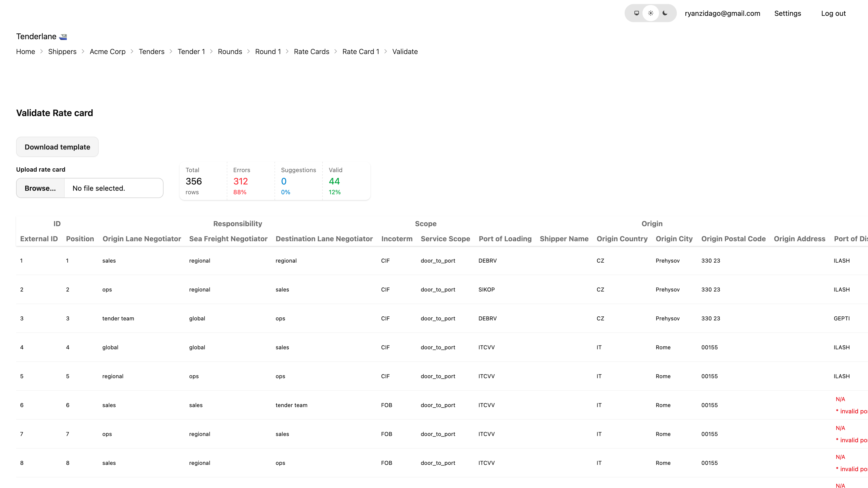Switch to system theme using monitor icon
868x488 pixels.
pos(637,13)
